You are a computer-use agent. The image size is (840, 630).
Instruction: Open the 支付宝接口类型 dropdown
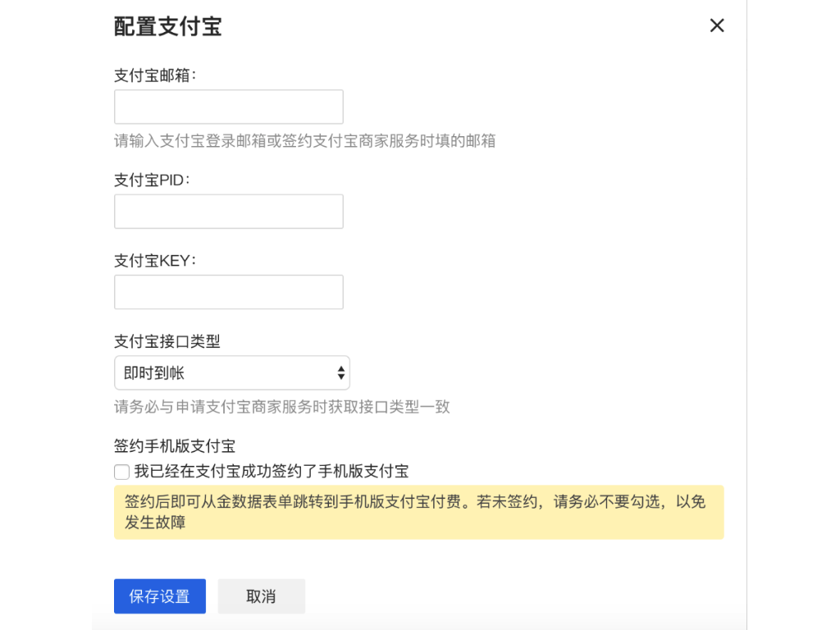point(232,373)
